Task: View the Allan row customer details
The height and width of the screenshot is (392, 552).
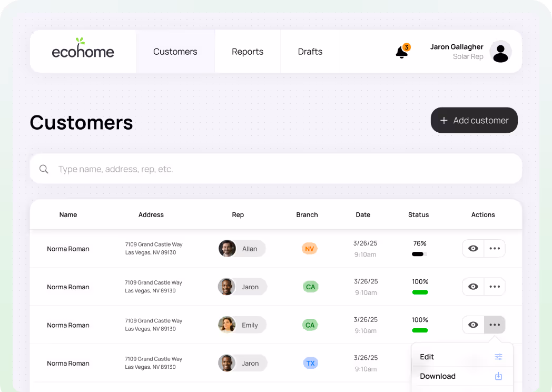Action: pyautogui.click(x=473, y=248)
